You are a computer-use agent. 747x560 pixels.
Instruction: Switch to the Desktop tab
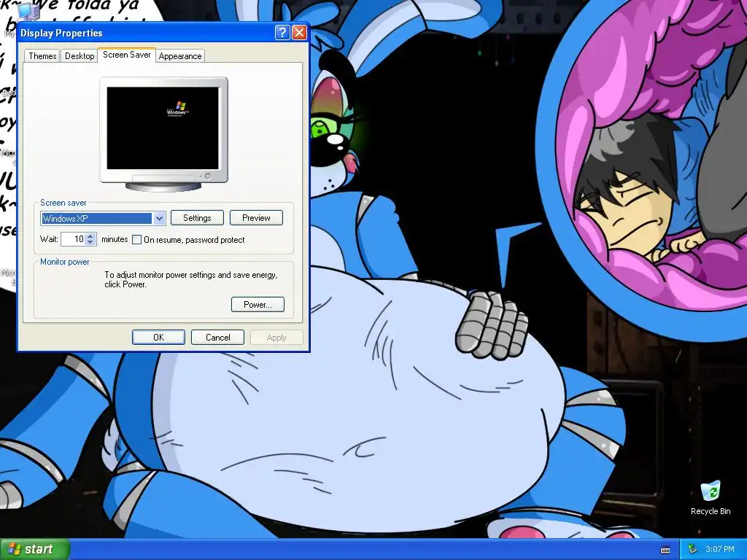point(80,55)
